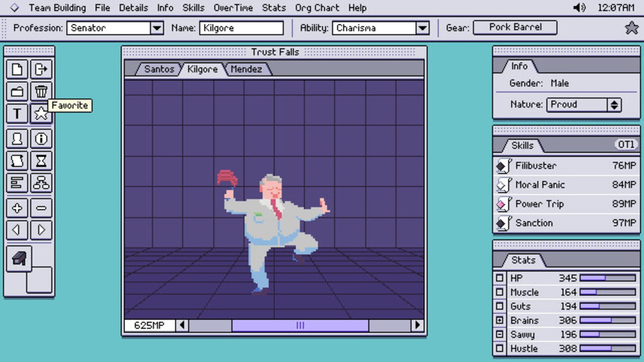Image resolution: width=644 pixels, height=362 pixels.
Task: Open the org chart icon in toolbar
Action: click(x=41, y=183)
